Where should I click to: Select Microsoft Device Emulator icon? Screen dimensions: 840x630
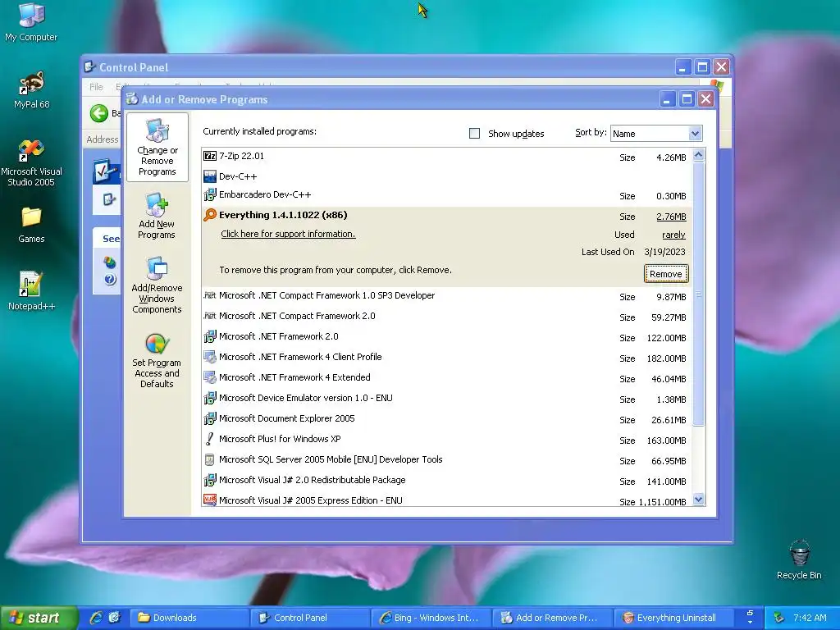(x=210, y=398)
